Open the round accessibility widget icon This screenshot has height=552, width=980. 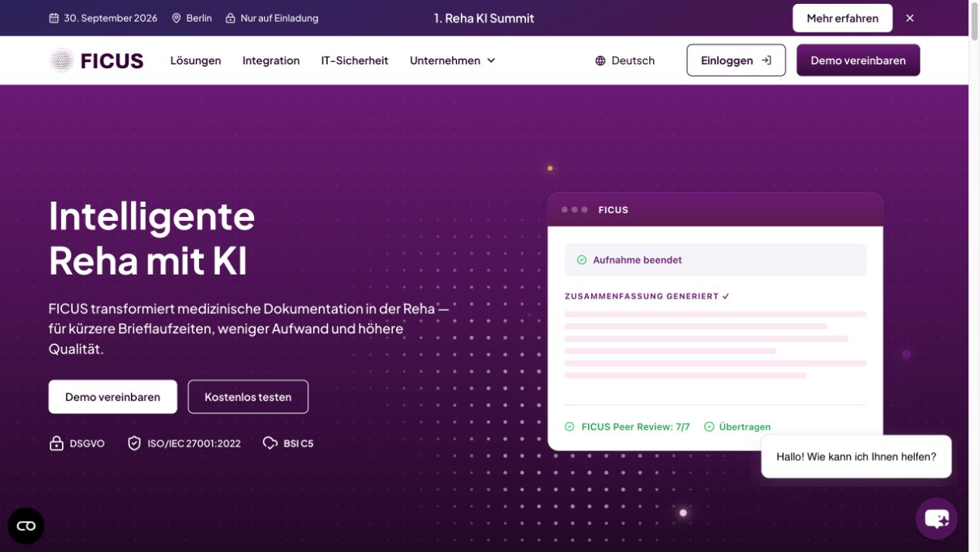[x=26, y=526]
